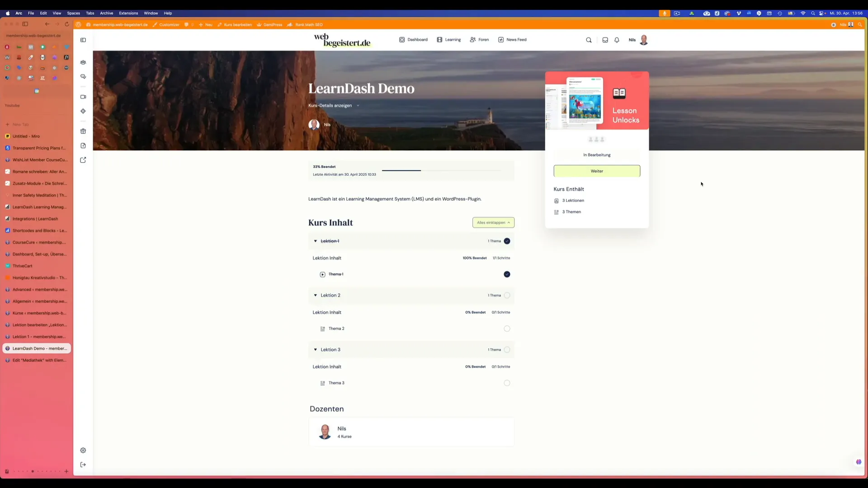
Task: Click the Lektion 2 status circle
Action: tap(507, 295)
